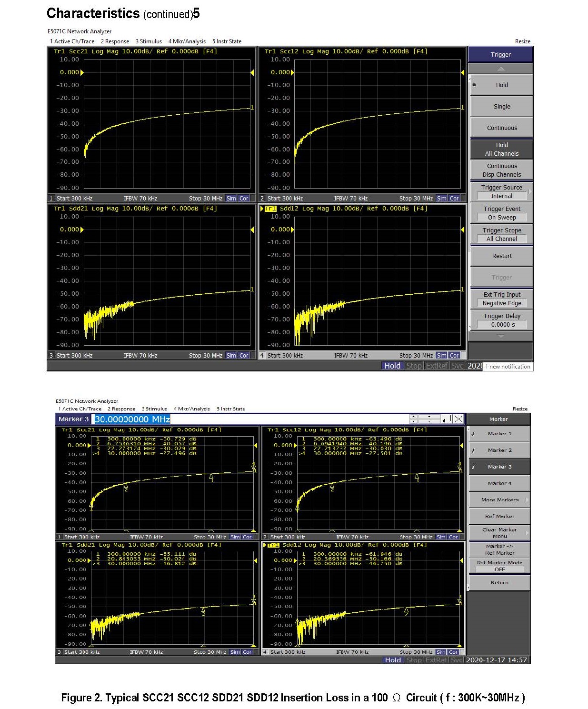Open 5 Instr State menu in Marker-menu window

click(230, 409)
